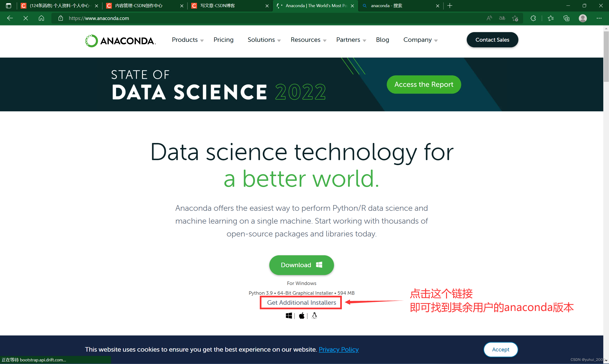Click the browser refresh/stop icon
The height and width of the screenshot is (364, 609).
(x=26, y=18)
